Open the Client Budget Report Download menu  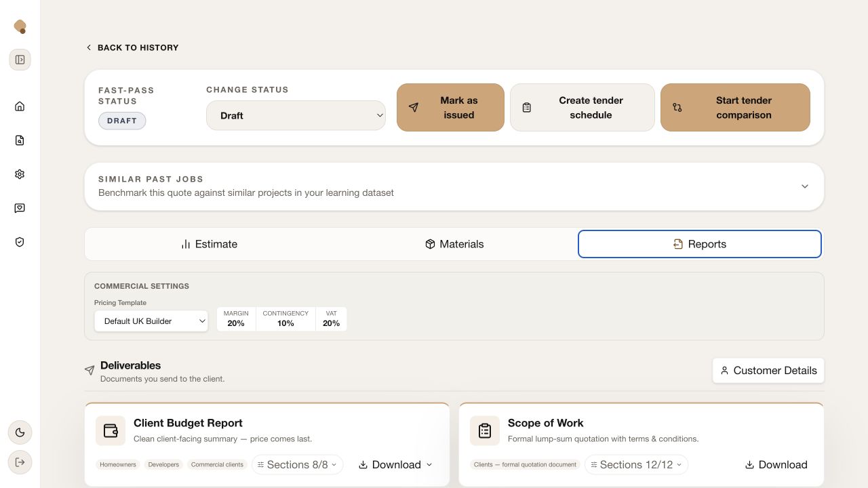(x=395, y=464)
